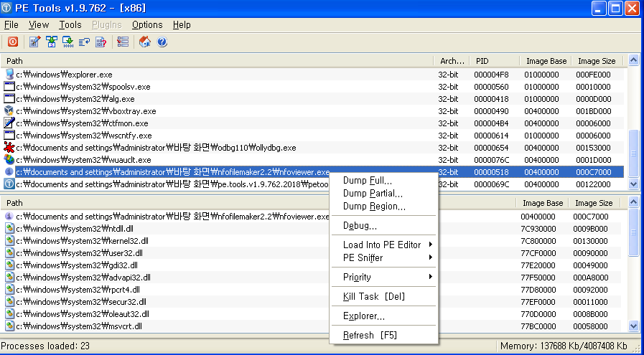Click the text lines return-arrow toolbar icon
The image size is (644, 355).
coord(84,42)
